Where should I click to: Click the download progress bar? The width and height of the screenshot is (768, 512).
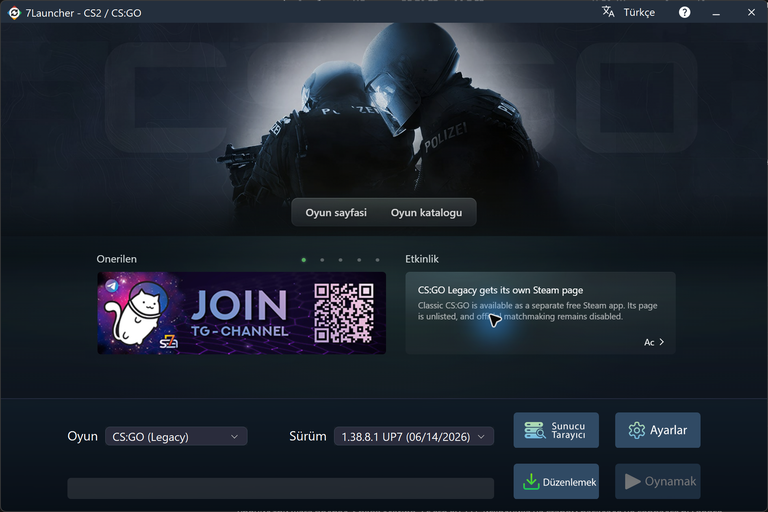click(x=281, y=488)
